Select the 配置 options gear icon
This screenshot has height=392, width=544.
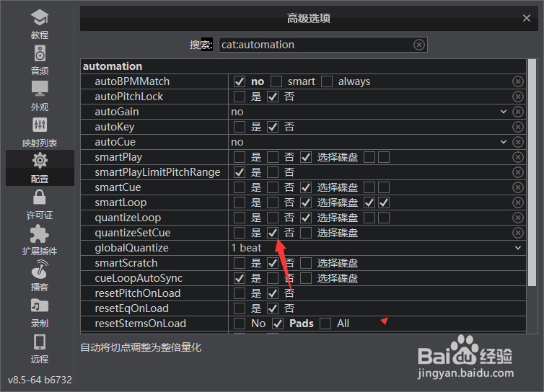click(40, 161)
